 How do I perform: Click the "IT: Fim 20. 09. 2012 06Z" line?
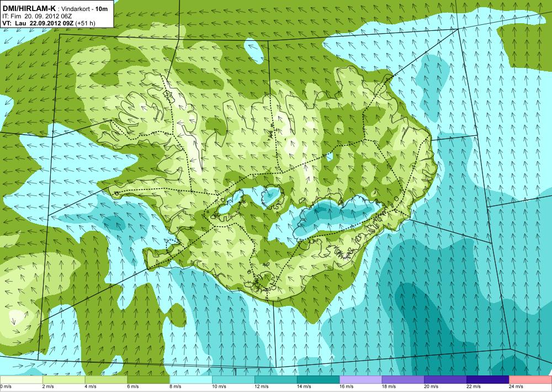[37, 16]
